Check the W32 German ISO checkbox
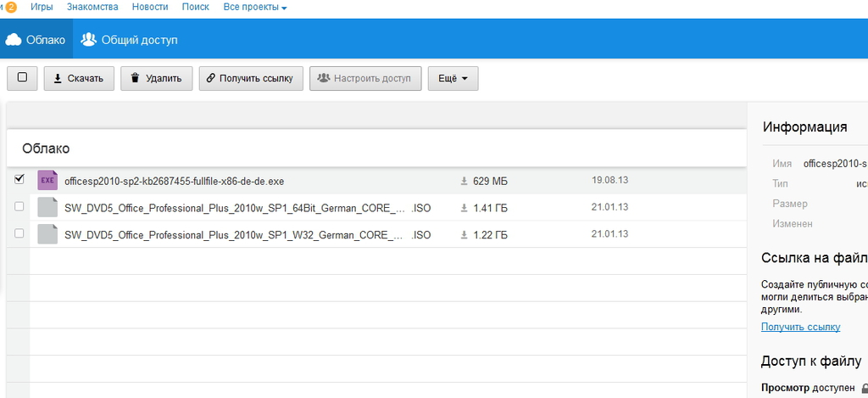This screenshot has height=398, width=868. coord(19,233)
